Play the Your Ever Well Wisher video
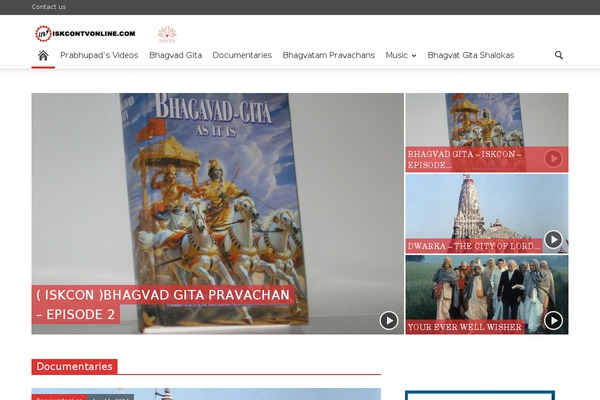600x400 pixels. pos(553,320)
